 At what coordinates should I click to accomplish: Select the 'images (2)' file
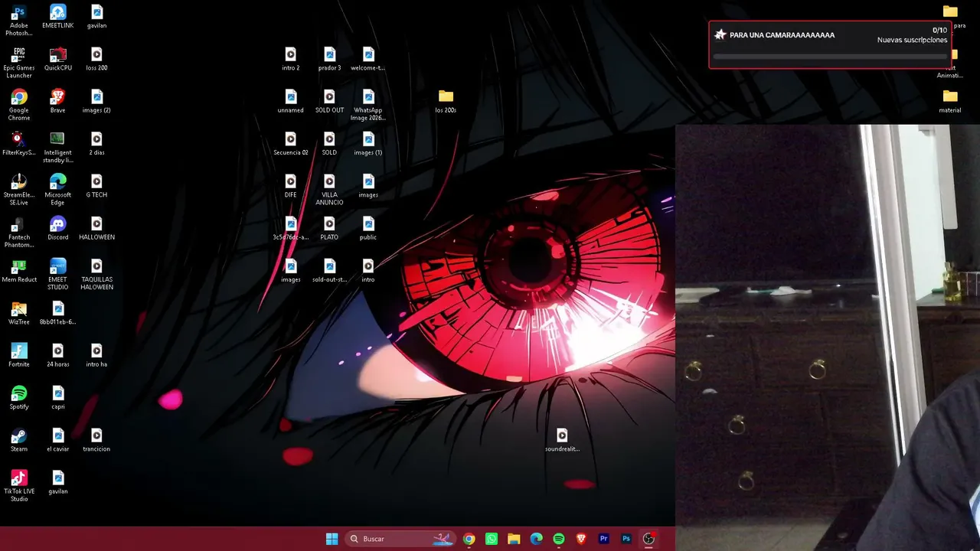pyautogui.click(x=96, y=101)
